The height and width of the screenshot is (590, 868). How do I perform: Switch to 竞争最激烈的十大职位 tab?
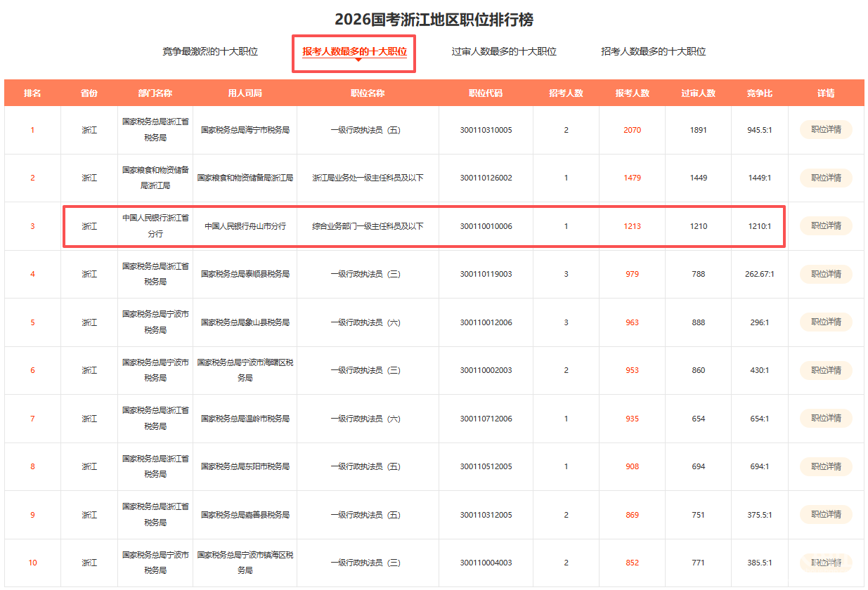point(210,51)
